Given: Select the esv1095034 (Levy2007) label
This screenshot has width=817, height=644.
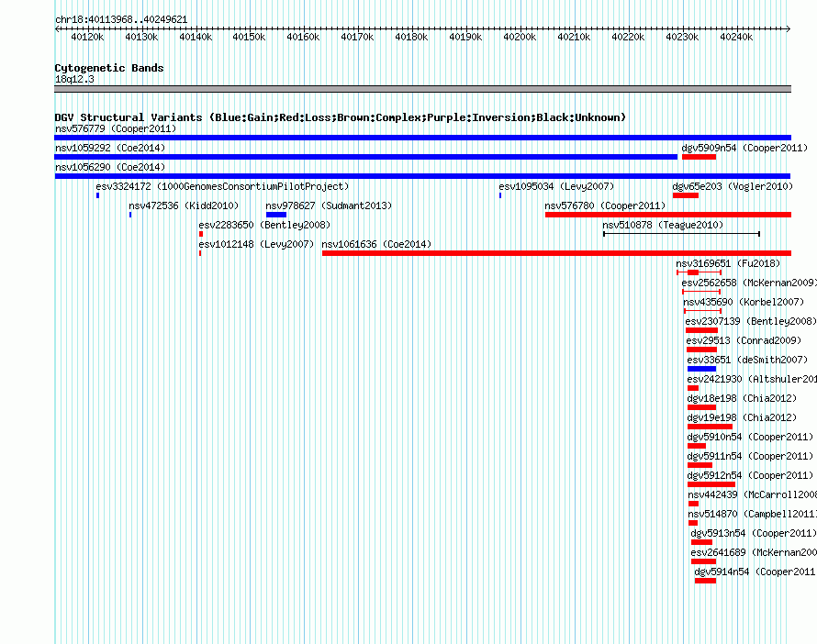Looking at the screenshot, I should coord(556,186).
